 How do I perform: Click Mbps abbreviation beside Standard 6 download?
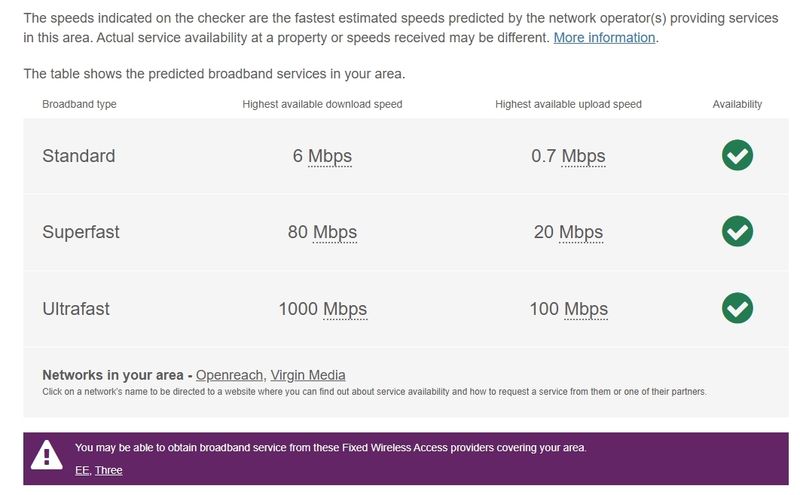(x=329, y=156)
